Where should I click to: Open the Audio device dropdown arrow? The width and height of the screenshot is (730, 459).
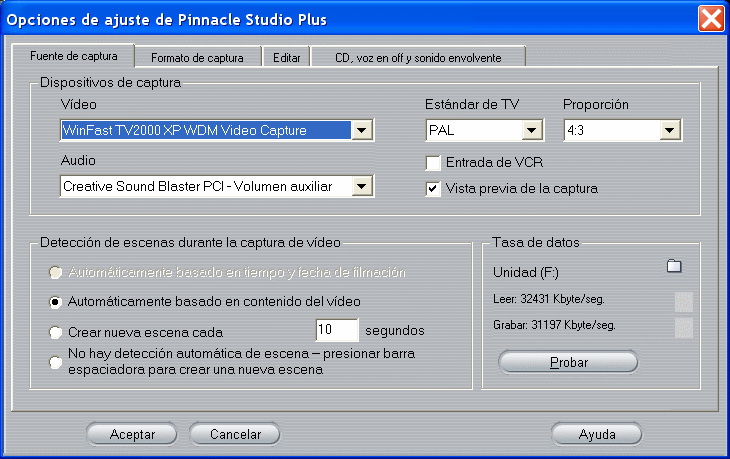click(x=362, y=187)
